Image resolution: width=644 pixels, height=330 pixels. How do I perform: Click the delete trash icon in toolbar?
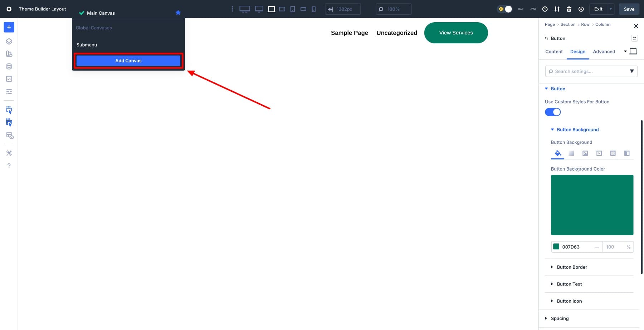click(569, 9)
